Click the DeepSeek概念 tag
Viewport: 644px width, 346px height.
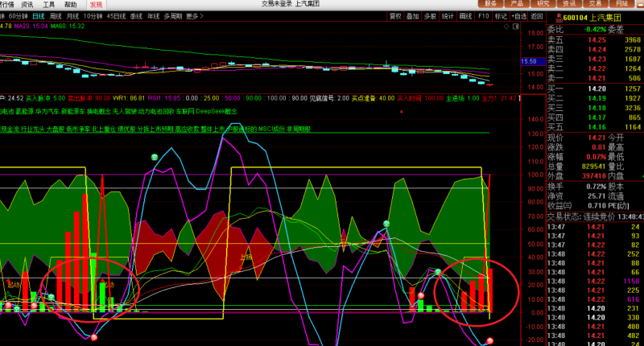click(217, 111)
